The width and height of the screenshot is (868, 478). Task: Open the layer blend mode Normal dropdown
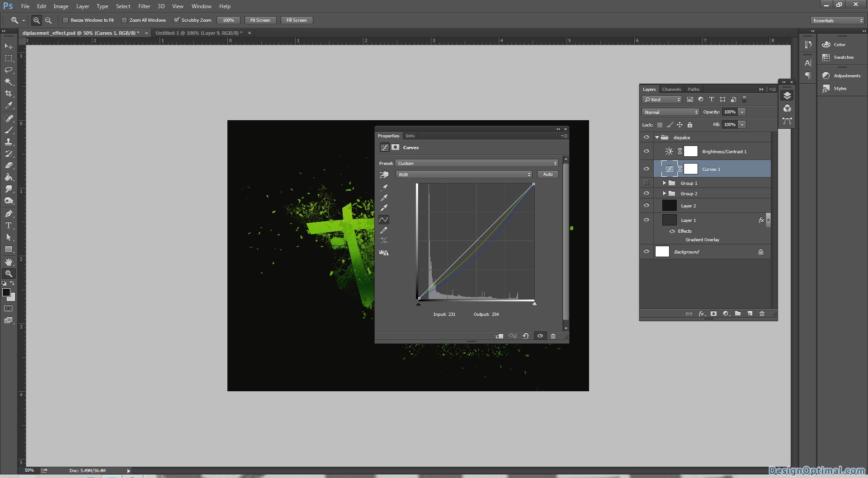pos(670,112)
